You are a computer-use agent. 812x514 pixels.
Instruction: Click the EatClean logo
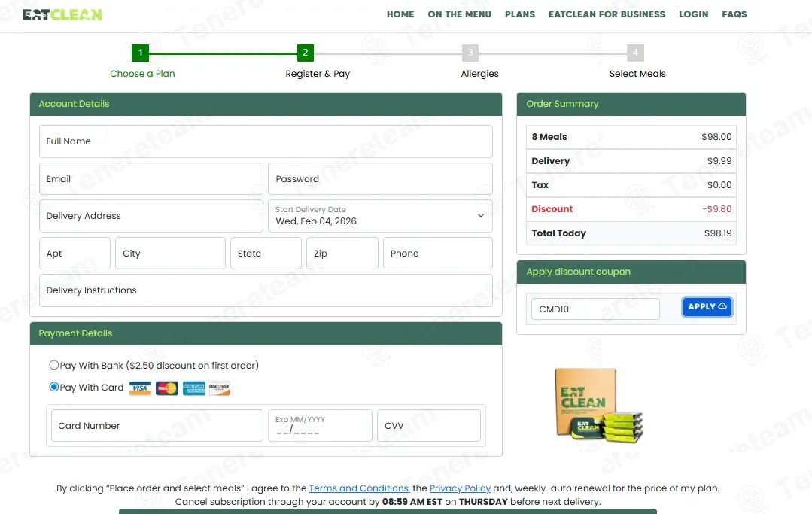coord(62,14)
